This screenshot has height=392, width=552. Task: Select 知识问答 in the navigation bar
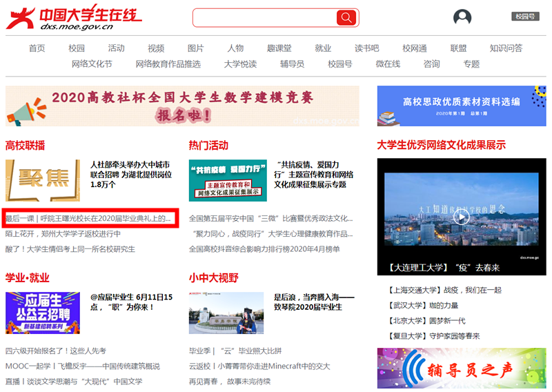click(506, 48)
